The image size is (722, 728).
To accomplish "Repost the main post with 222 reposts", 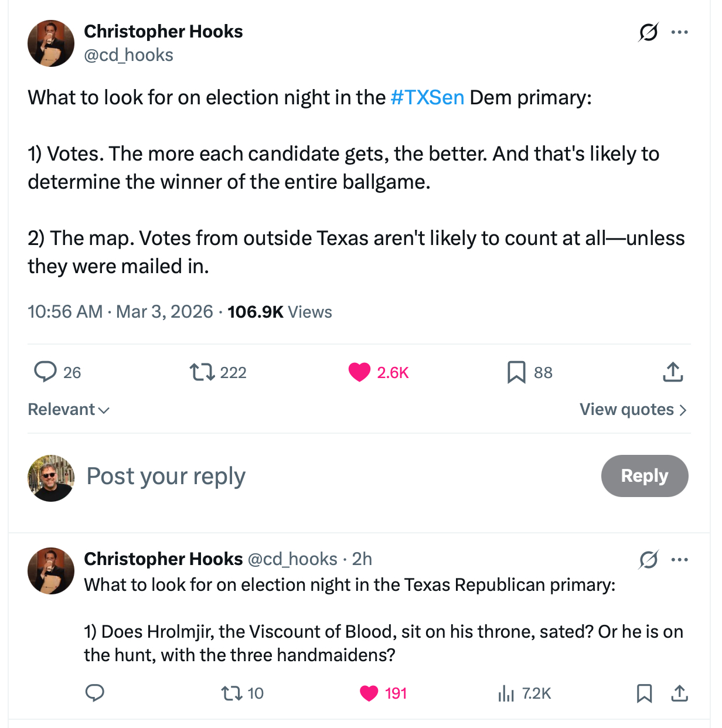I will [x=202, y=372].
